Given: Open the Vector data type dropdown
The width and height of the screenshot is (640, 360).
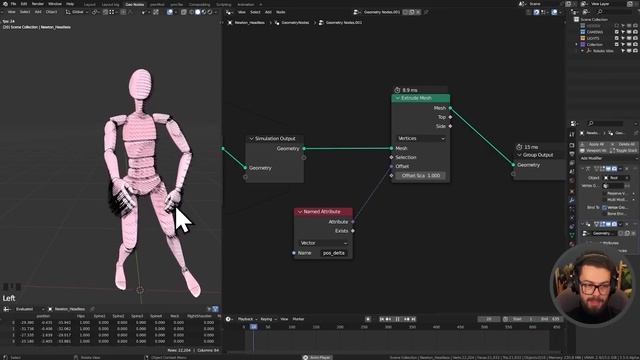Looking at the screenshot, I should click(323, 243).
